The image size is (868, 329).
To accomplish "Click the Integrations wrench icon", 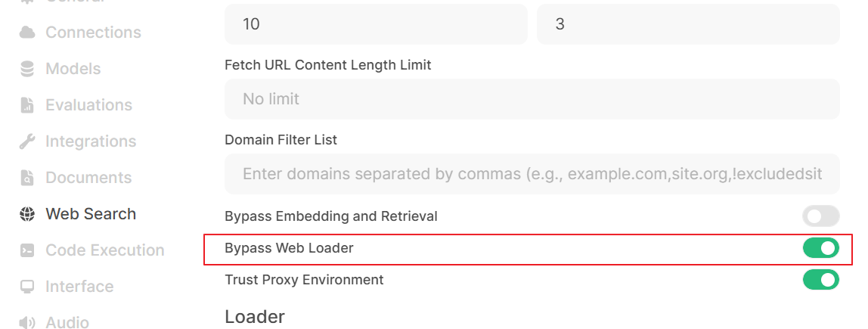I will 27,141.
